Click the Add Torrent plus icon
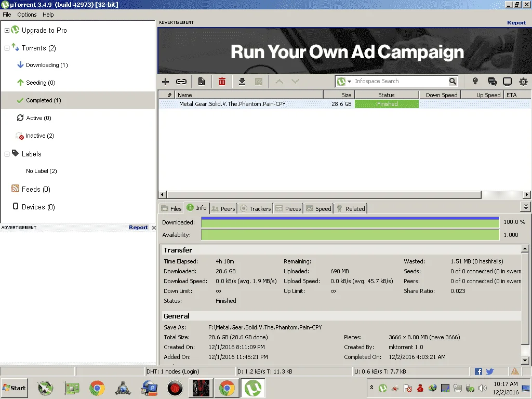The image size is (532, 399). pyautogui.click(x=165, y=82)
